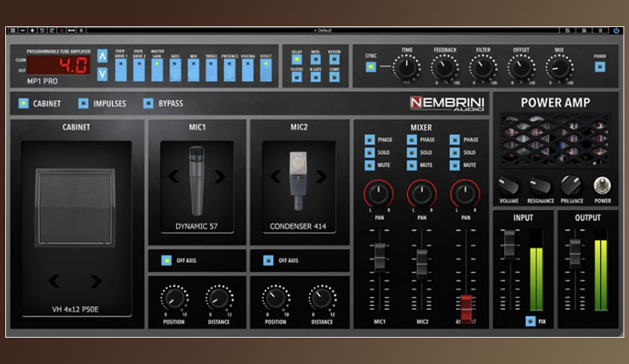Turn on the REVERB effect button

point(334,59)
